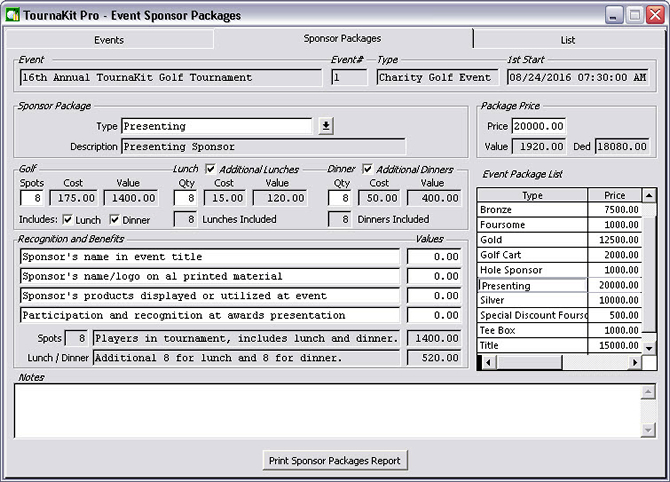Click value field for event title benefit

[x=434, y=257]
